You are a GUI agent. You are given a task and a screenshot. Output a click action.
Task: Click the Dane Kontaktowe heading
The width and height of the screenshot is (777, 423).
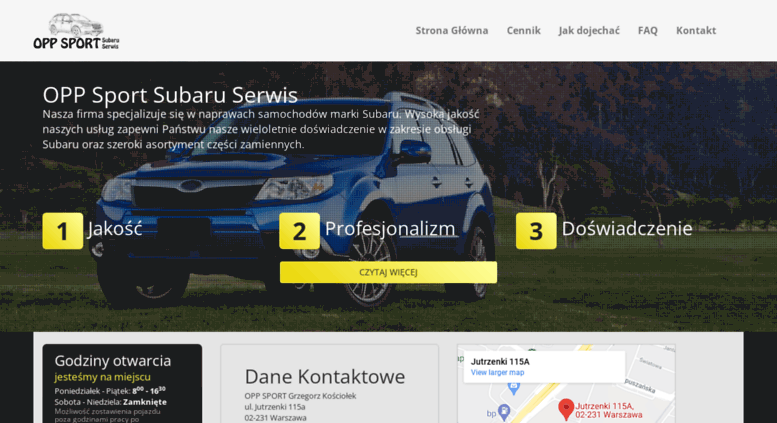point(325,377)
